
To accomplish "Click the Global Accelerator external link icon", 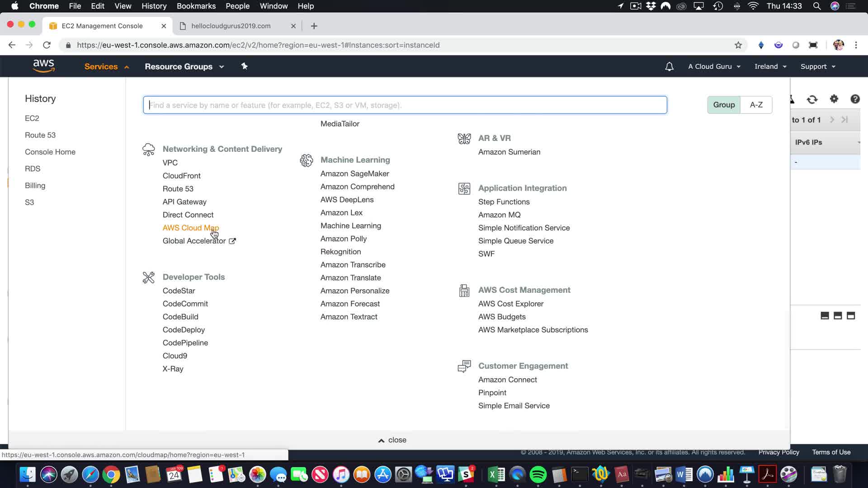I will click(x=232, y=241).
